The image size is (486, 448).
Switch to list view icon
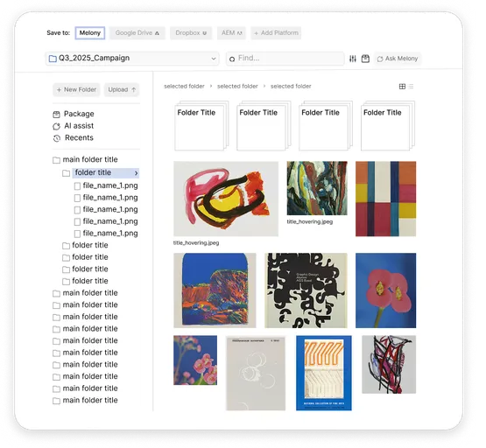click(411, 87)
